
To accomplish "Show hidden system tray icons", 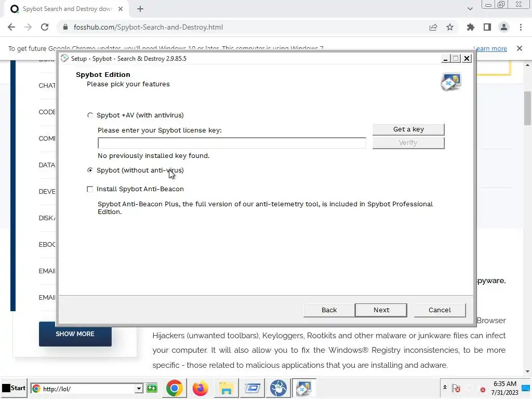I will pos(445,387).
